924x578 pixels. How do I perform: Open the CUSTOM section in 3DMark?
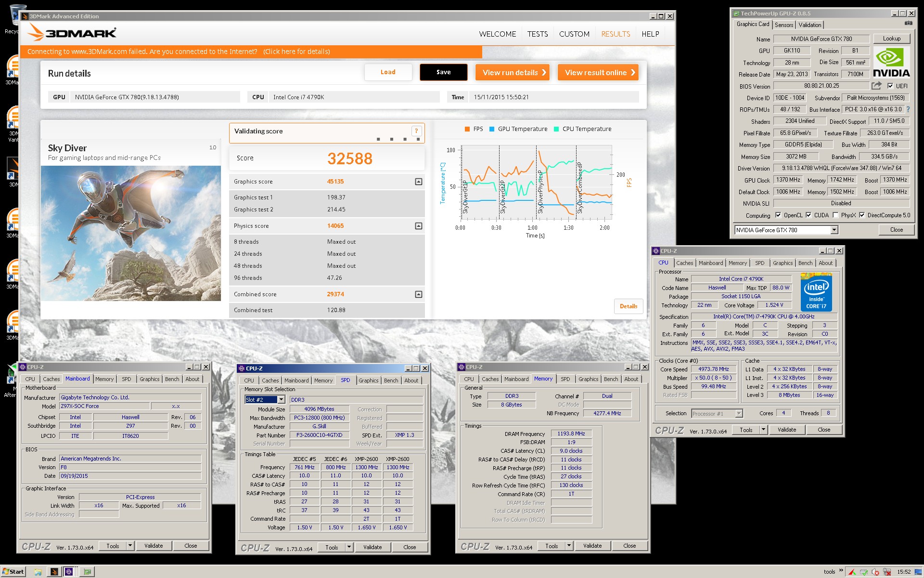(574, 34)
